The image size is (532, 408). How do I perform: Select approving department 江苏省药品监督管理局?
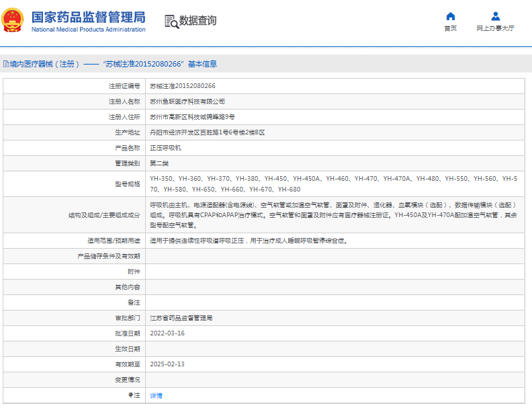(181, 318)
